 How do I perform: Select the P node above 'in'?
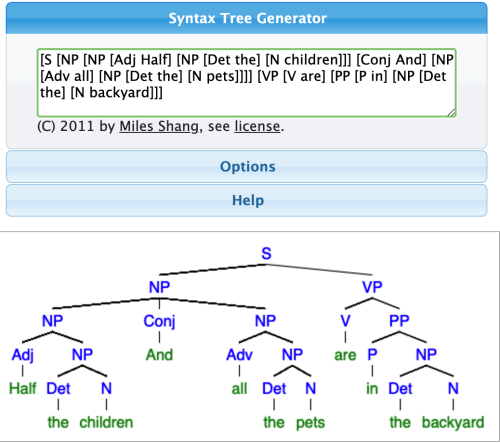(372, 355)
